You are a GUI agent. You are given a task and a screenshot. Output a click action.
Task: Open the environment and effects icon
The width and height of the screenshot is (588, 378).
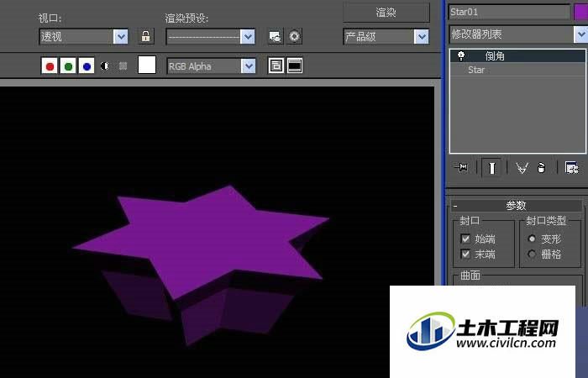click(x=294, y=36)
